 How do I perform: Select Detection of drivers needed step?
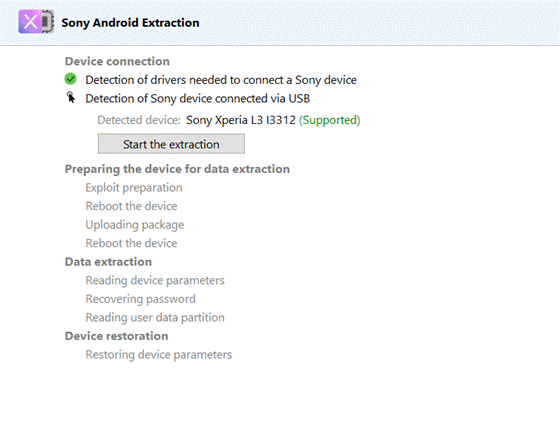(221, 80)
